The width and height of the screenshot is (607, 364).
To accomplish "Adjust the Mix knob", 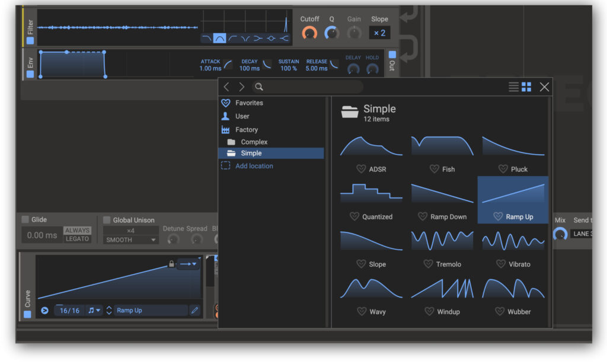I will tap(560, 234).
